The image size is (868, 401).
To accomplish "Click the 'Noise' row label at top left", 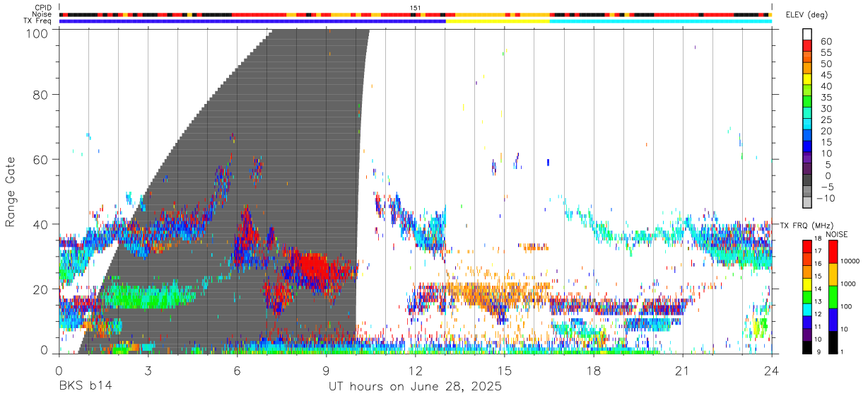I will (x=42, y=14).
